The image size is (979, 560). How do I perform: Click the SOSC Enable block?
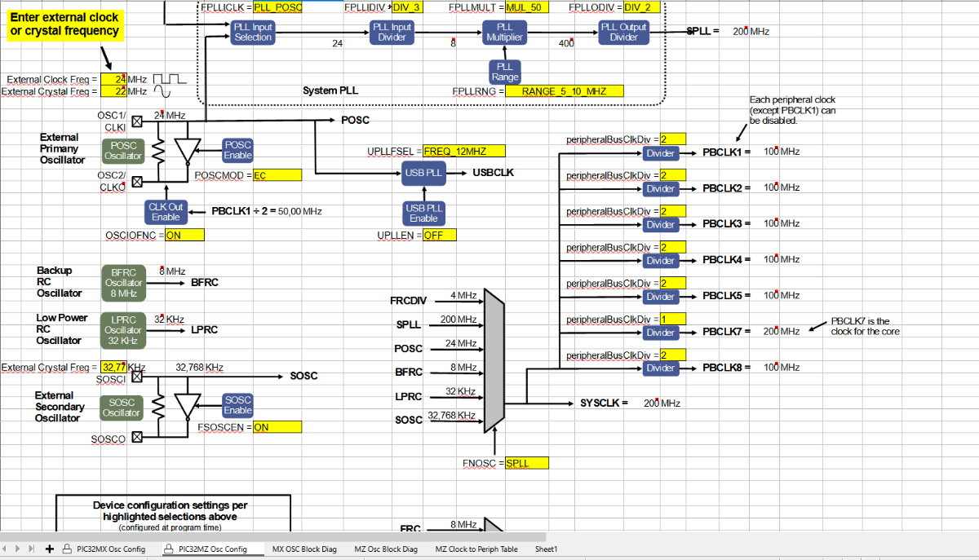[237, 405]
